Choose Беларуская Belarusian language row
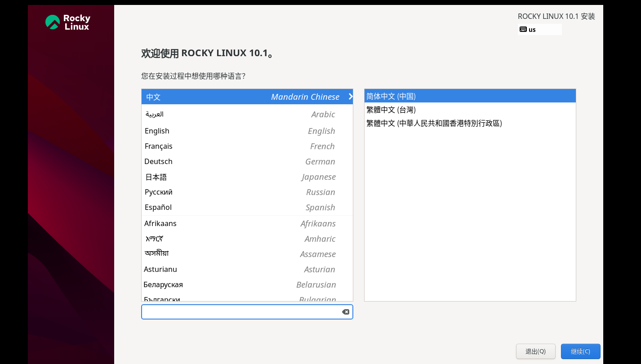This screenshot has height=364, width=641. (247, 284)
